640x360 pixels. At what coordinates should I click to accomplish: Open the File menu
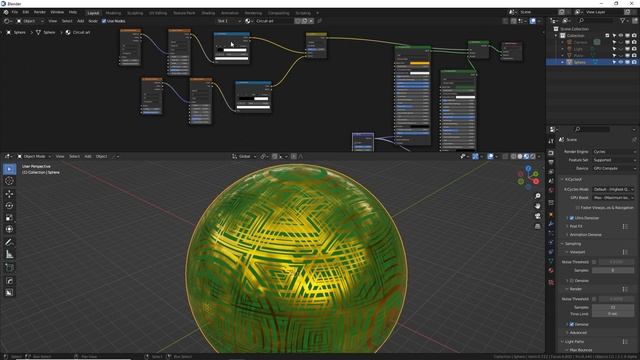tap(15, 12)
